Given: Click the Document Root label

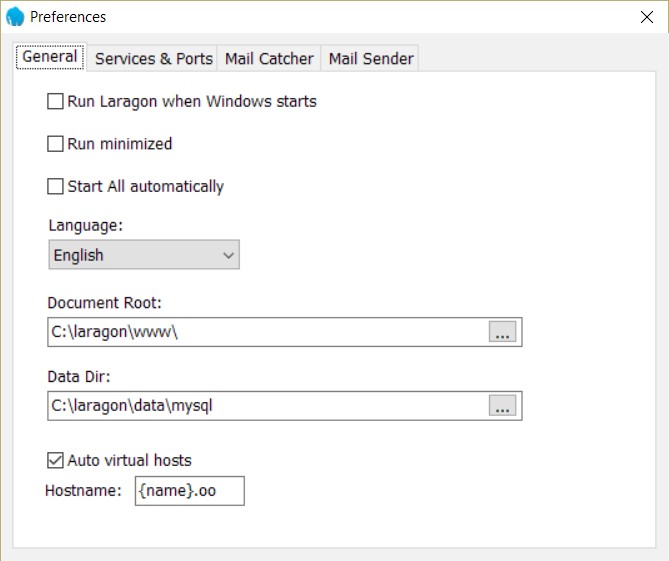Looking at the screenshot, I should pos(104,302).
